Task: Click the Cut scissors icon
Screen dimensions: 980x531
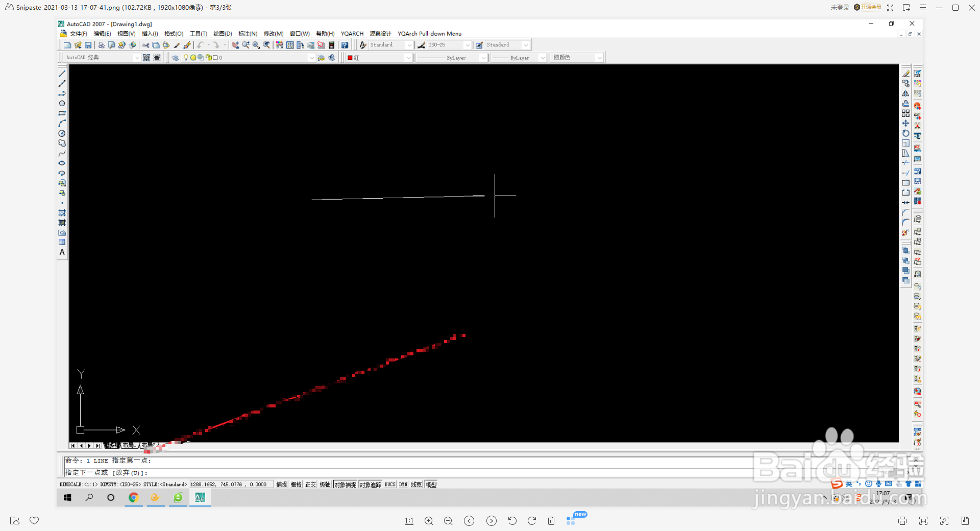Action: 146,45
